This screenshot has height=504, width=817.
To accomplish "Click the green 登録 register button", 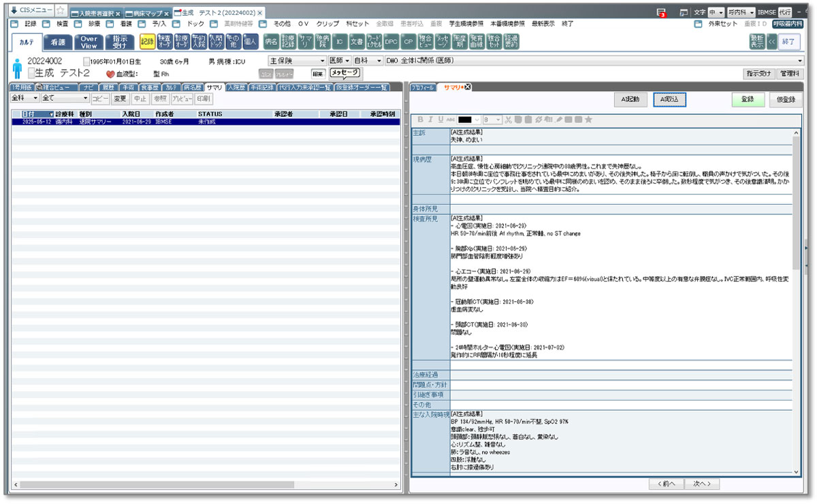I will [748, 99].
